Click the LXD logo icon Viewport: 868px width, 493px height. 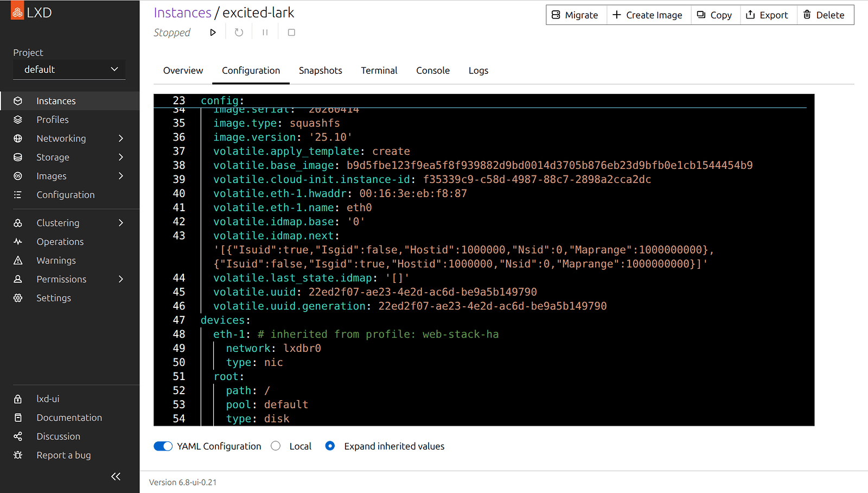pos(17,12)
